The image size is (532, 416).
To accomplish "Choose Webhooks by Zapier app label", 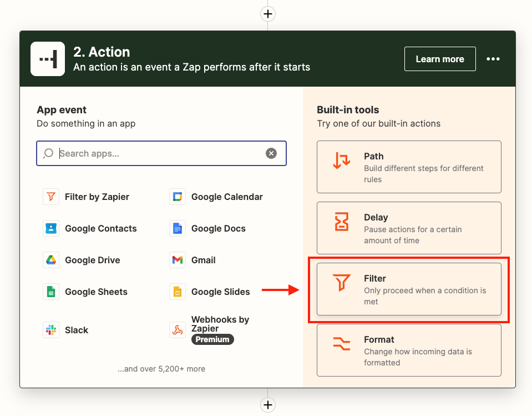I will pyautogui.click(x=220, y=324).
